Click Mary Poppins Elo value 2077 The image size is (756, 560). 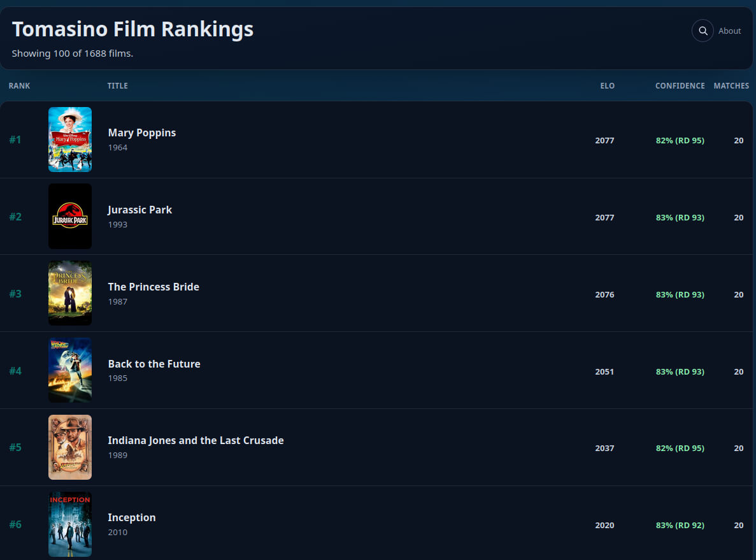click(x=604, y=140)
